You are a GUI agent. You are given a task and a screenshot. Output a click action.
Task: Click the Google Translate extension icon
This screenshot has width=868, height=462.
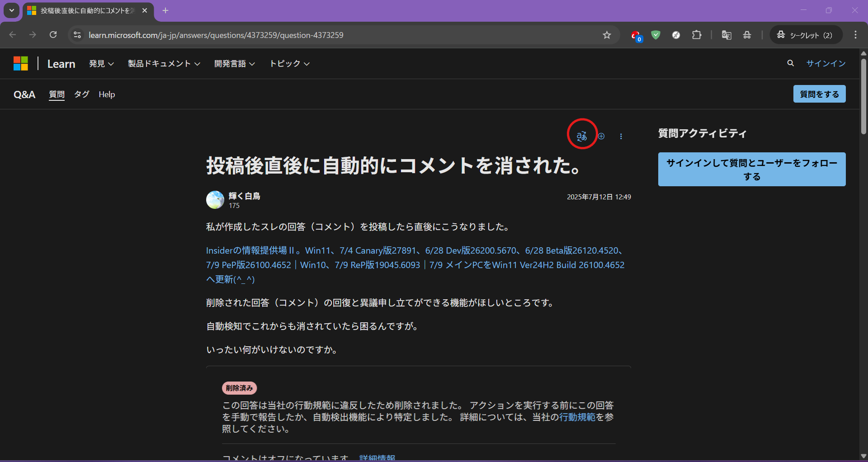point(726,35)
